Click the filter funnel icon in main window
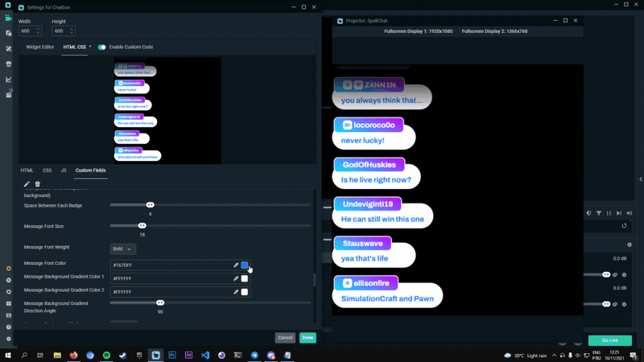 [x=599, y=213]
